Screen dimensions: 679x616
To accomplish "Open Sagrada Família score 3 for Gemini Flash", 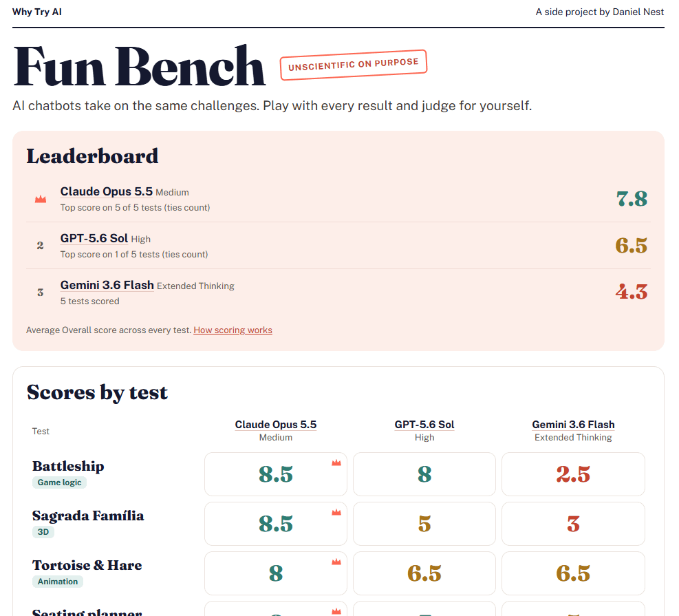I will click(x=573, y=524).
